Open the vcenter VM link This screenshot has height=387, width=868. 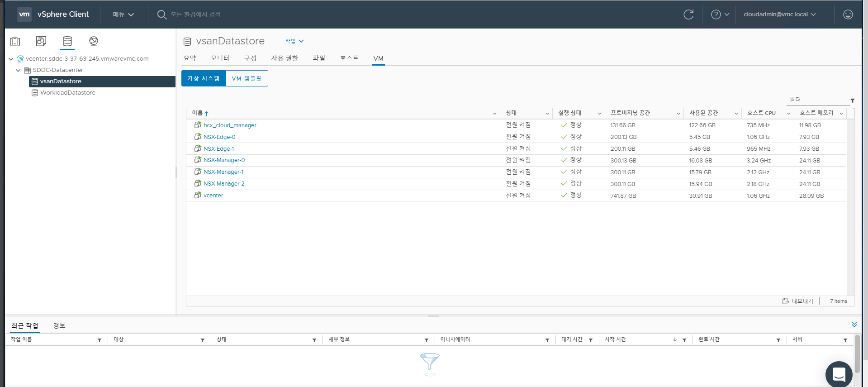coord(213,196)
